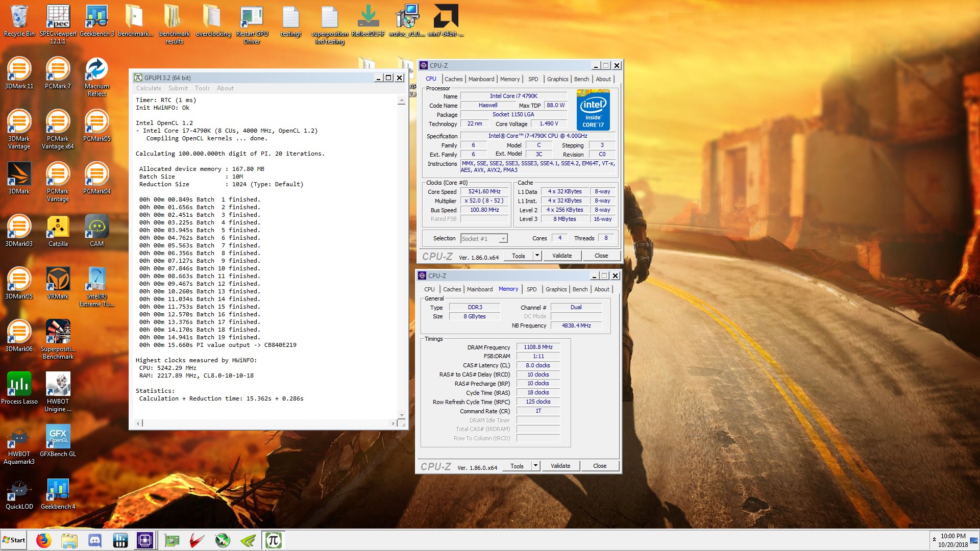
Task: Launch 3DMark 11 desktop shortcut
Action: point(19,73)
